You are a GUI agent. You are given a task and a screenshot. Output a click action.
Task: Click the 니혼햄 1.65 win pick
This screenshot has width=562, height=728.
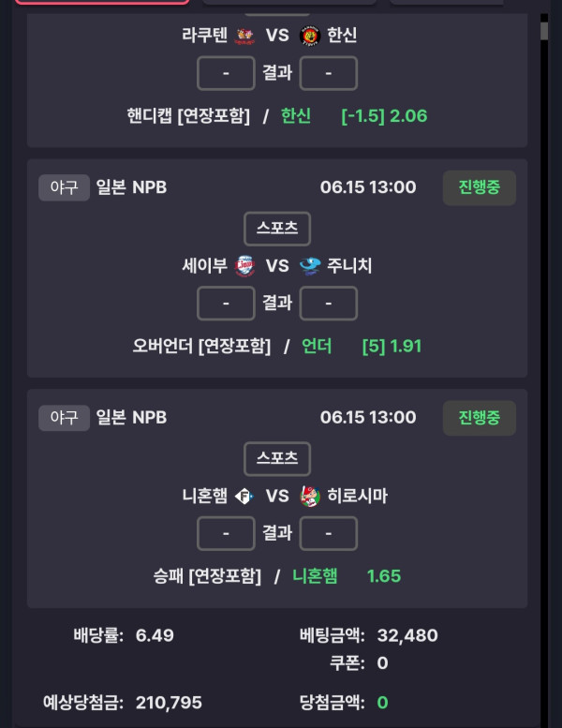(347, 576)
